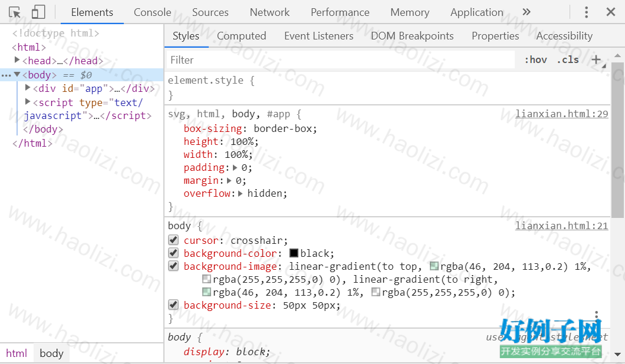Select the html opening tag node
This screenshot has width=625, height=364.
[x=29, y=47]
